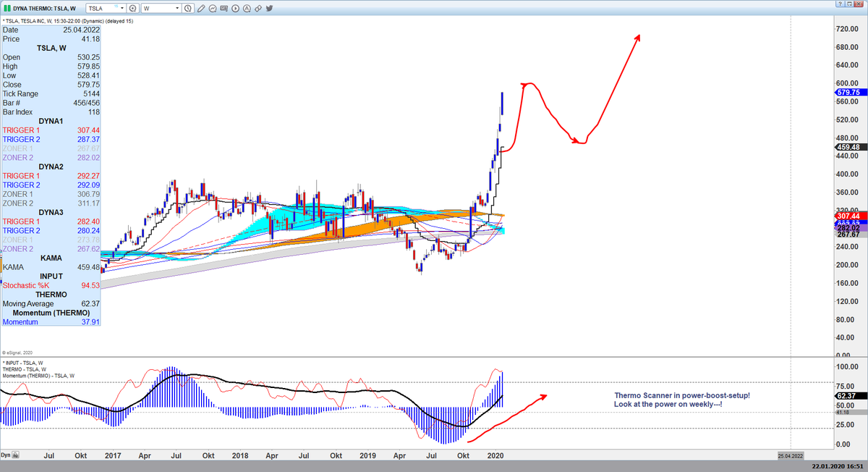Viewport: 868px width, 472px height.
Task: Click the 2020 label on time axis
Action: pos(495,455)
